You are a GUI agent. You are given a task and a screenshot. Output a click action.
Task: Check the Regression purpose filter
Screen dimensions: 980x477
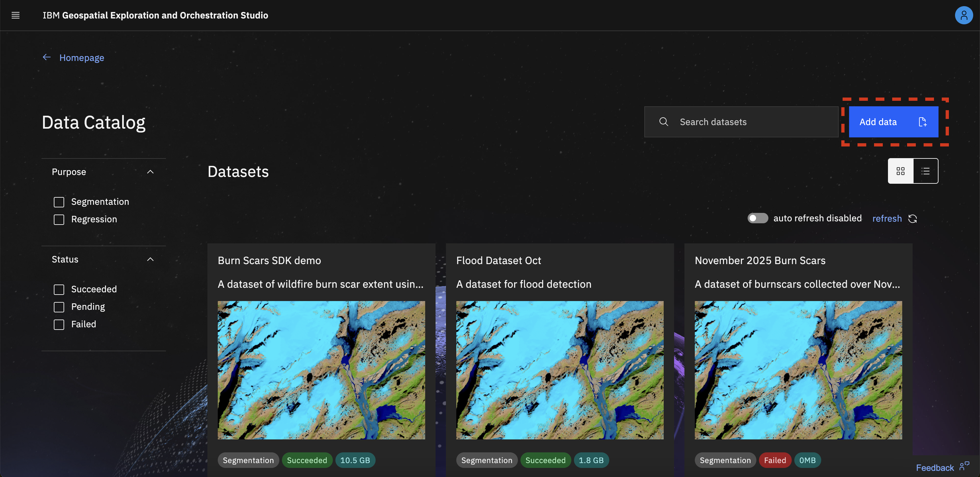pyautogui.click(x=59, y=219)
